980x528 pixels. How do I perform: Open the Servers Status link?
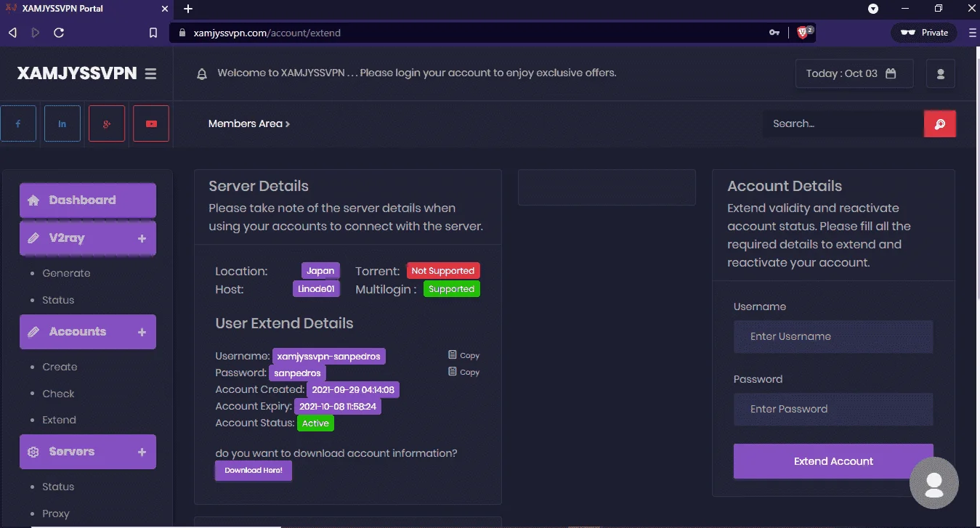58,487
